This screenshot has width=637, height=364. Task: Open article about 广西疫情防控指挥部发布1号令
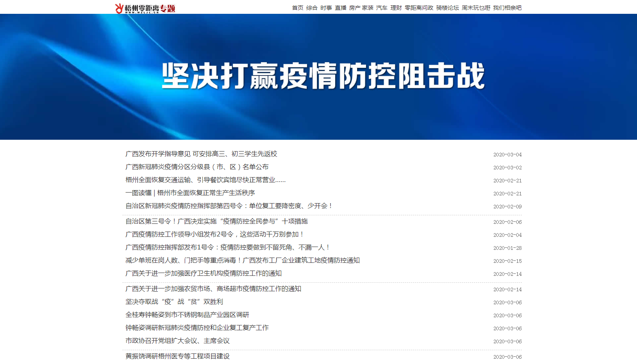click(227, 247)
